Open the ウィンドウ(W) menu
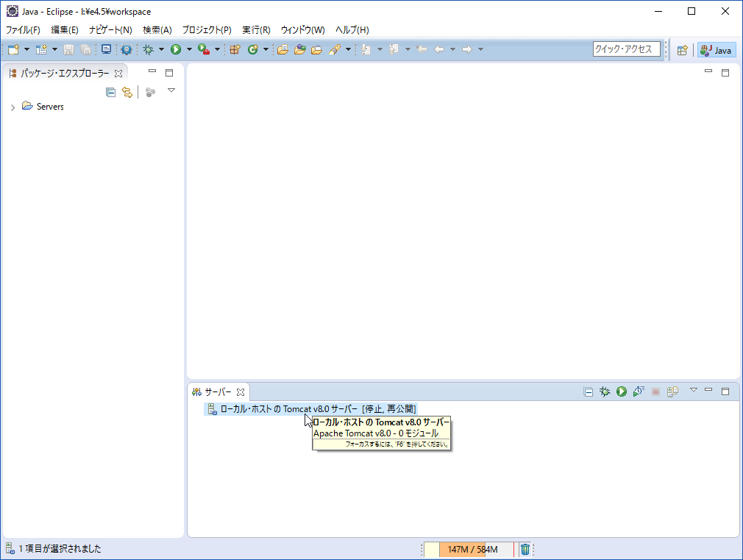 pos(303,30)
